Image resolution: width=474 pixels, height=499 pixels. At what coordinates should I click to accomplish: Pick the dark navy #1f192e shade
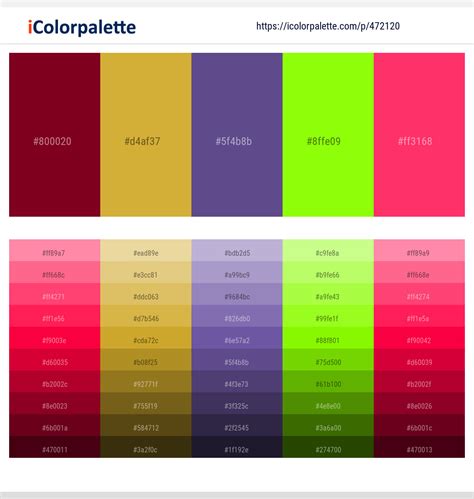pos(237,447)
